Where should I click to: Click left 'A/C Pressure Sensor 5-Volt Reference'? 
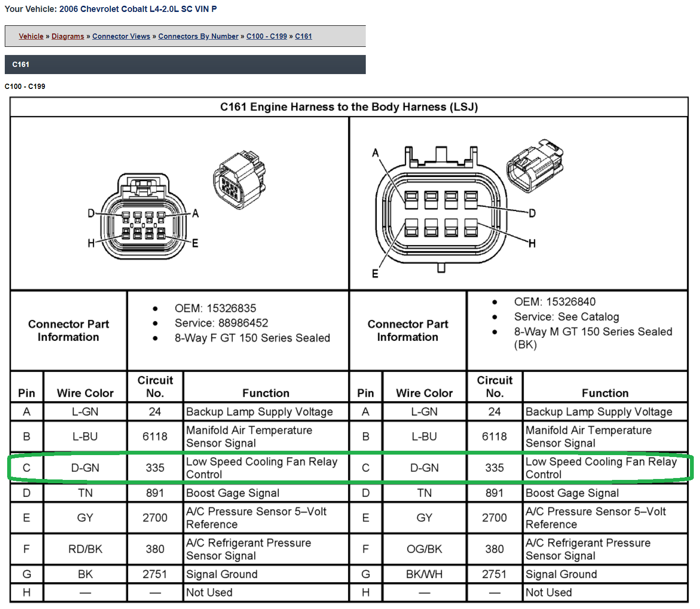coord(256,518)
